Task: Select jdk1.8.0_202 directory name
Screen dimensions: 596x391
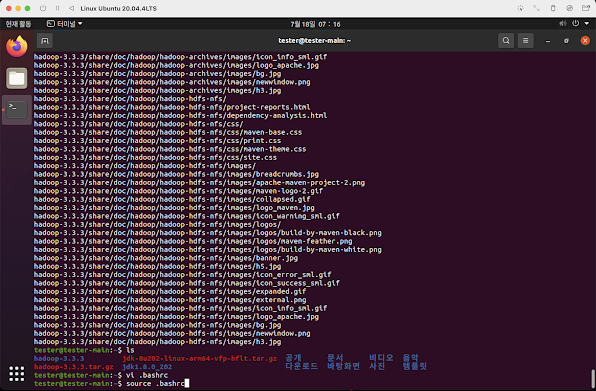Action: (147, 367)
